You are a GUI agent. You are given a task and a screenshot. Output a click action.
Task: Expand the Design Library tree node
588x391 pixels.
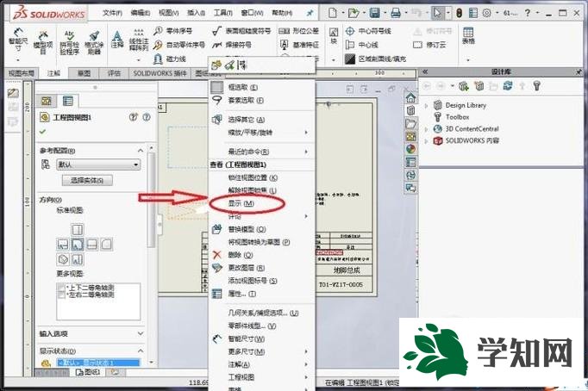click(426, 106)
